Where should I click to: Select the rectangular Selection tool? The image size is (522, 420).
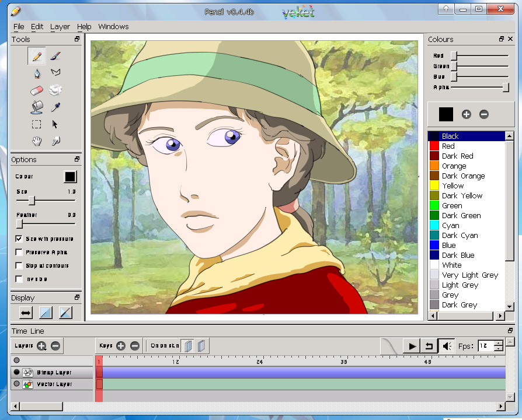point(37,124)
